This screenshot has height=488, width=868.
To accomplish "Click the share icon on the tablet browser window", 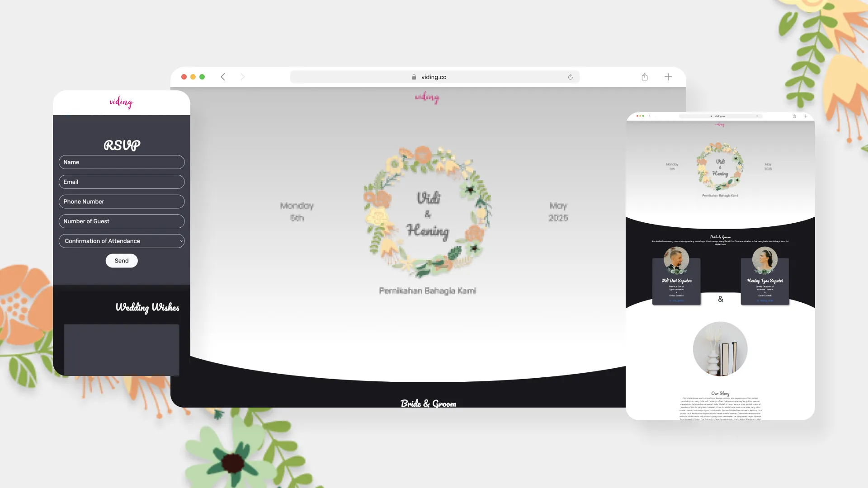I will 793,116.
